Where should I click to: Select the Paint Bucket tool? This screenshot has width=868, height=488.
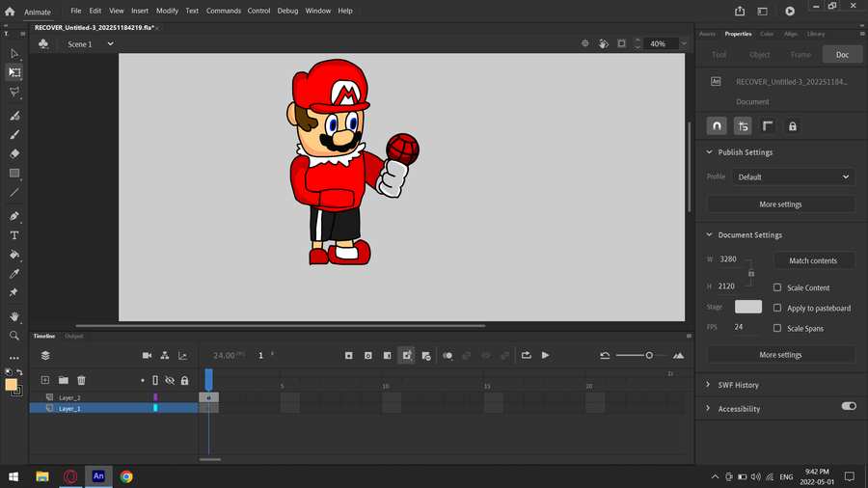(x=14, y=255)
